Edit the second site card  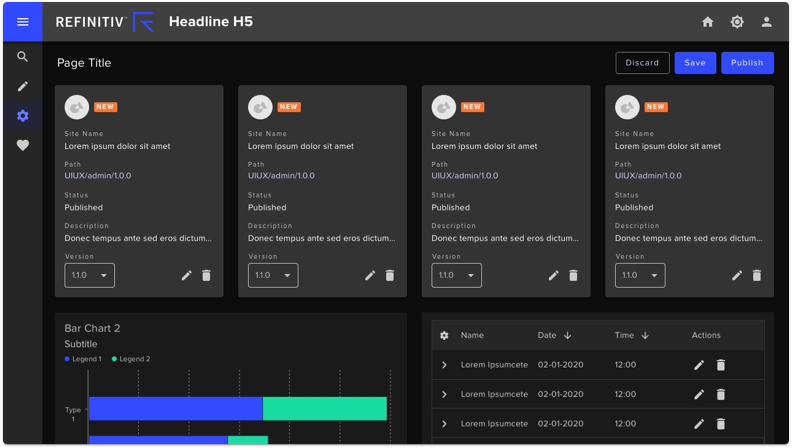(370, 275)
